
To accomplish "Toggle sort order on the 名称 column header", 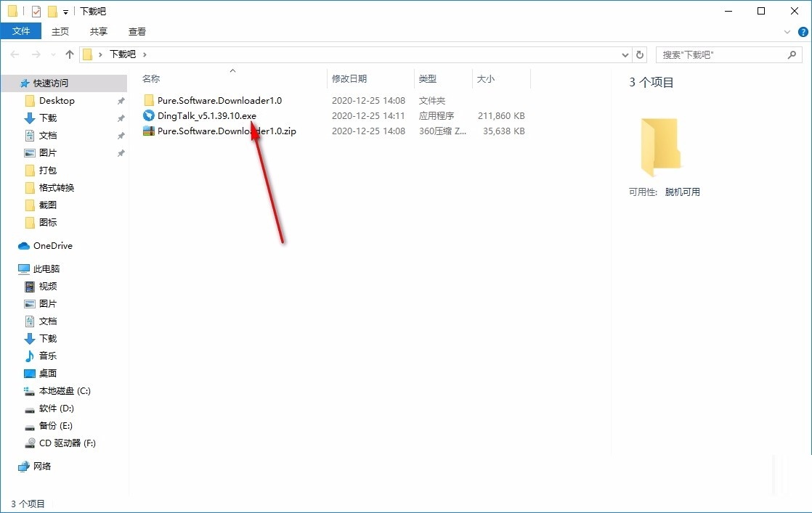I will [150, 78].
